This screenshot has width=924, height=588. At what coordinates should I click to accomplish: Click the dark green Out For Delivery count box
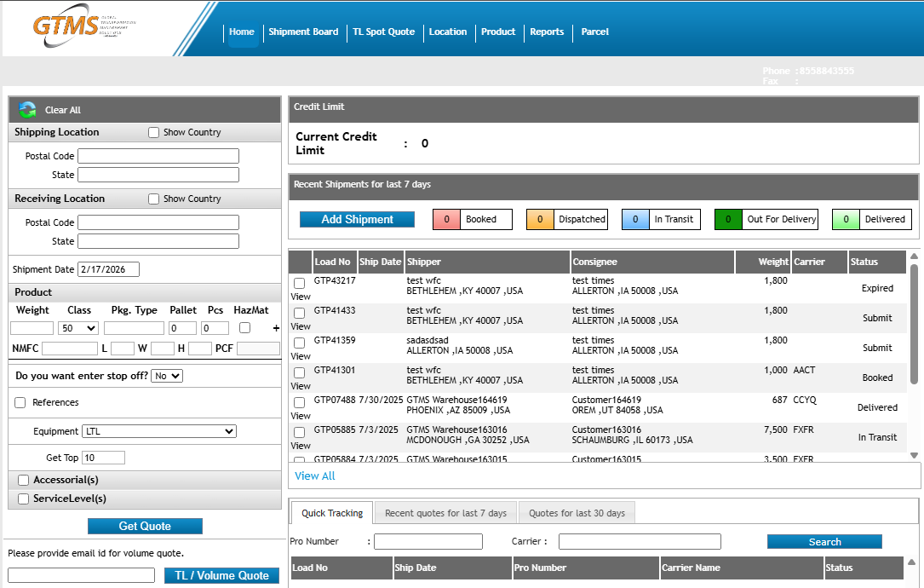pyautogui.click(x=727, y=219)
